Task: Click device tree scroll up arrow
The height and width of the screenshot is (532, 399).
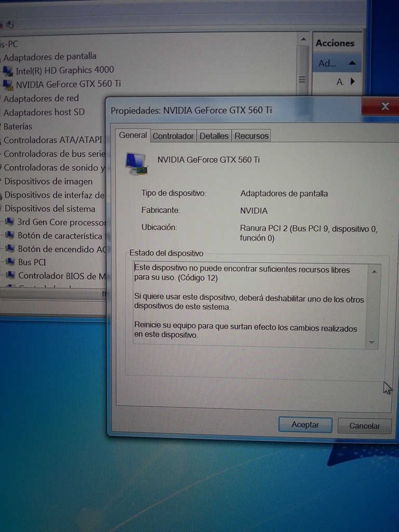Action: [x=303, y=39]
